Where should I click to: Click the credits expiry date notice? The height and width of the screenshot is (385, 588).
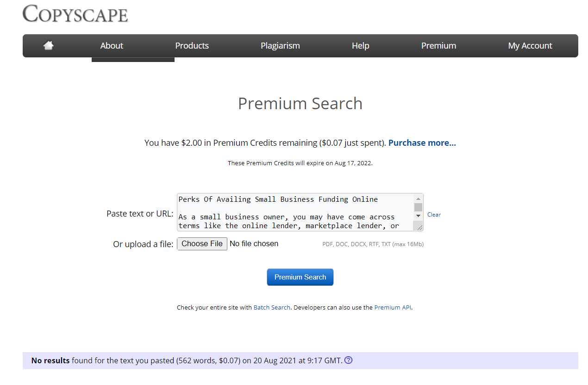pyautogui.click(x=300, y=163)
